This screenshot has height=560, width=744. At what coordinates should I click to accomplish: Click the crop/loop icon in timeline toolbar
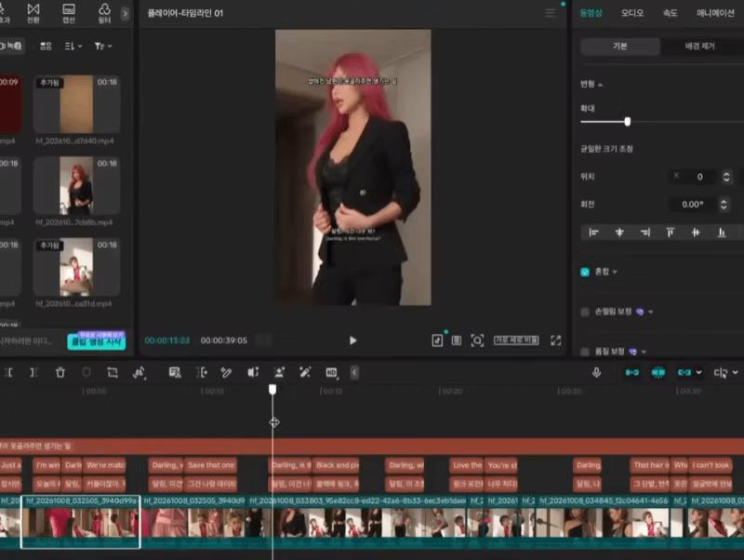(113, 372)
